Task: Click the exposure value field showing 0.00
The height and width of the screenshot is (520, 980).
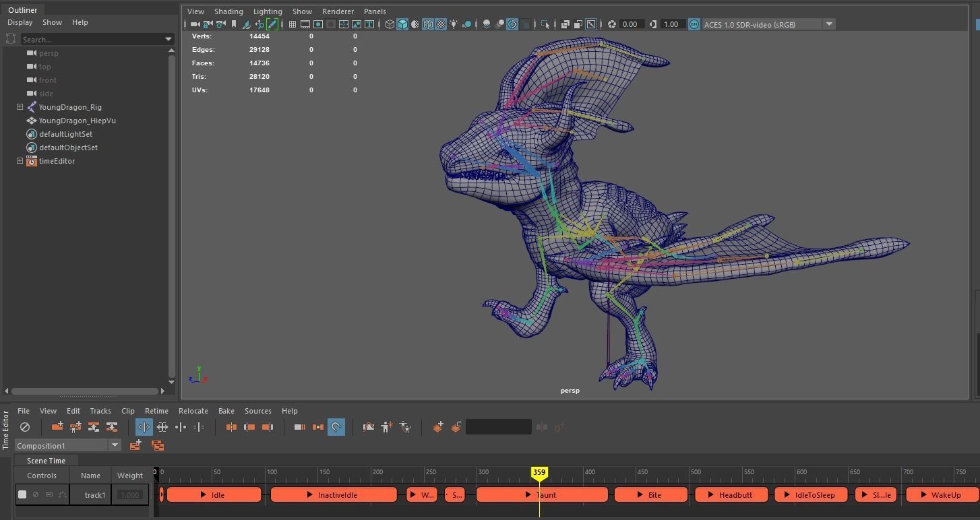Action: [632, 24]
